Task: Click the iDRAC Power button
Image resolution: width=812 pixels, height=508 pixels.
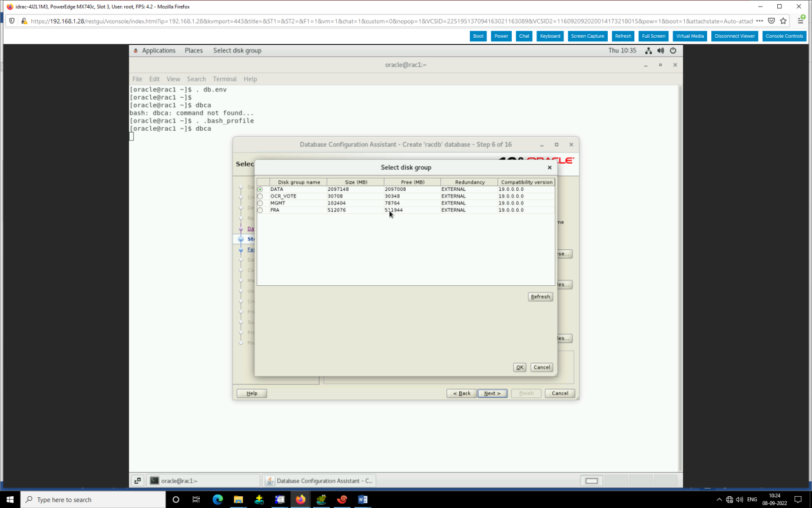Action: [x=501, y=36]
